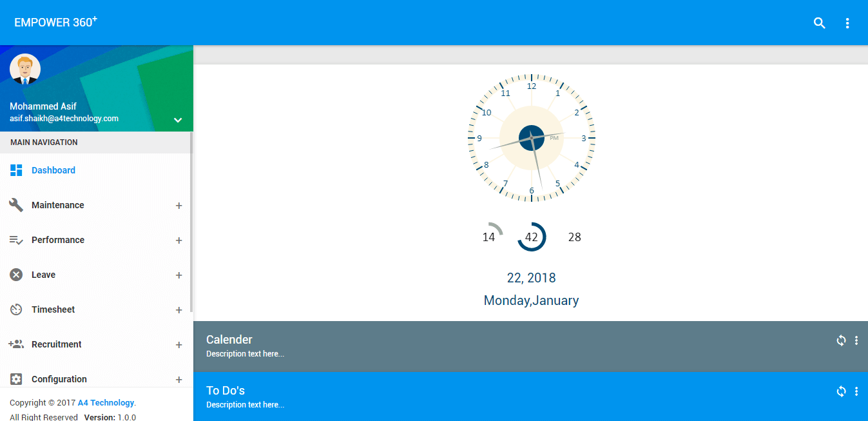Click the 42 progress ring
868x421 pixels.
pyautogui.click(x=532, y=237)
